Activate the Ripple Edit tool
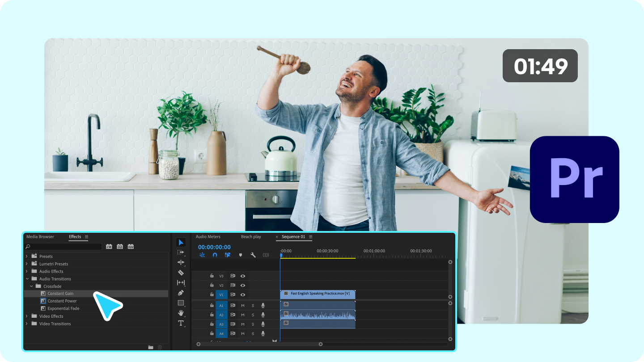The image size is (644, 362). pos(181,262)
